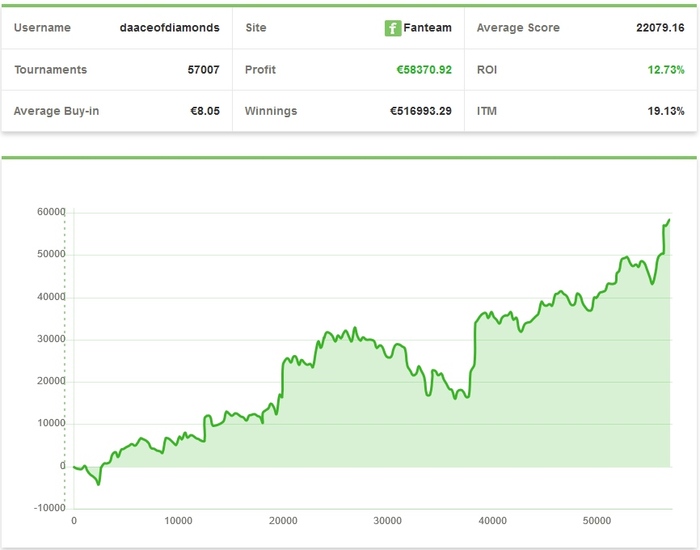Image resolution: width=700 pixels, height=550 pixels.
Task: Click the ITM label
Action: click(x=487, y=111)
